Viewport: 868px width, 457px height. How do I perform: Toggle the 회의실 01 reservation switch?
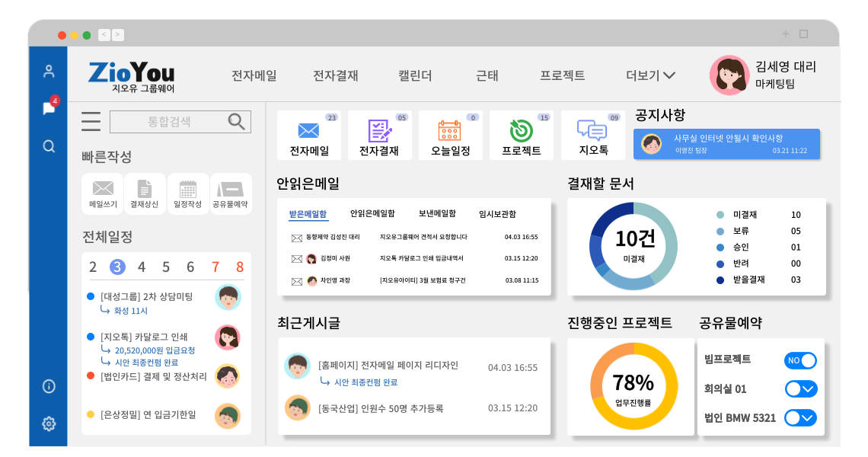tap(800, 389)
